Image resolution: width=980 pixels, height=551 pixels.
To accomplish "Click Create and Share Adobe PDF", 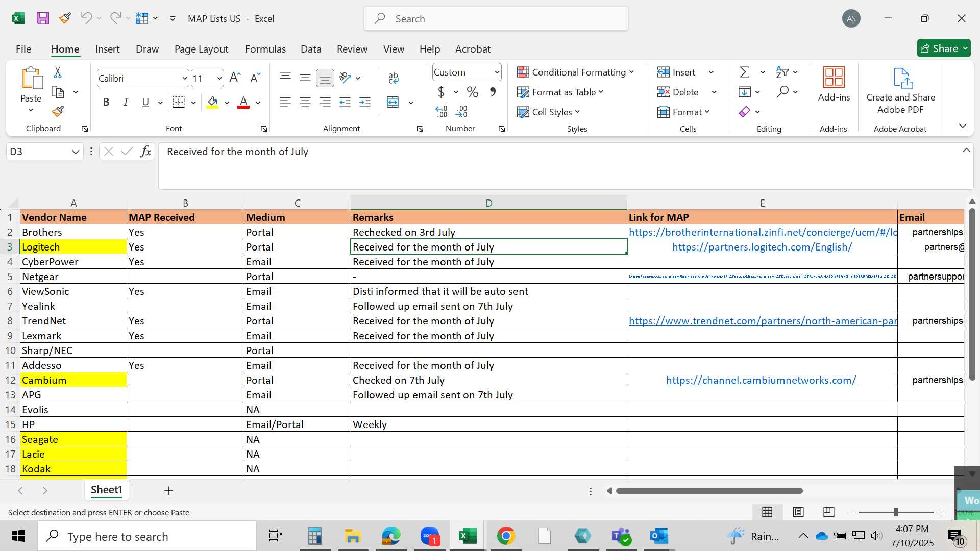I will pos(901,91).
